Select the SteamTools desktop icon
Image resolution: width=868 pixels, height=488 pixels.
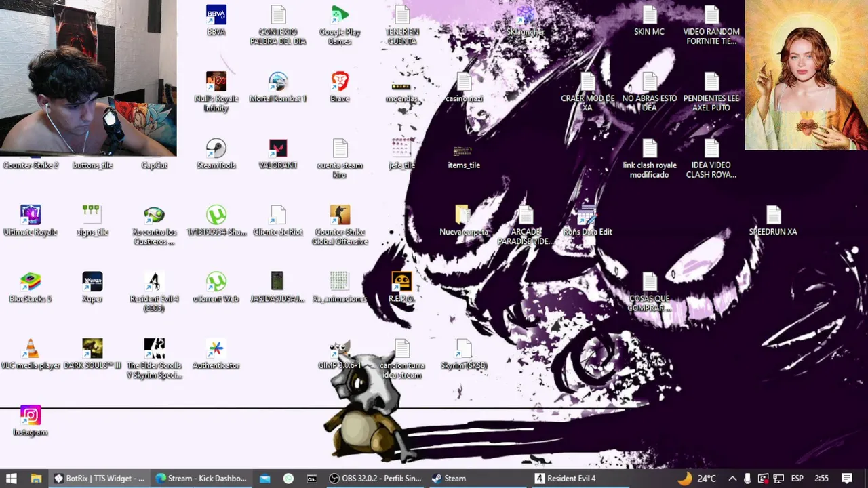(x=216, y=153)
